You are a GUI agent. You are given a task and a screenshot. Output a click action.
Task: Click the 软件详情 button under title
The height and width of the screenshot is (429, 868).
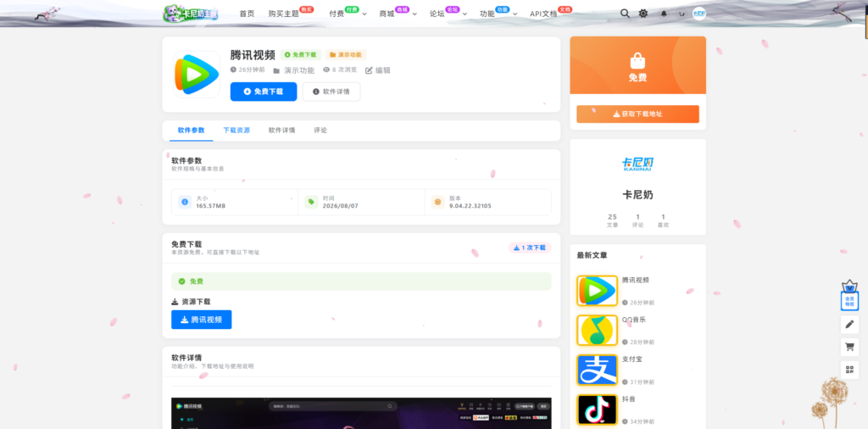pyautogui.click(x=331, y=92)
